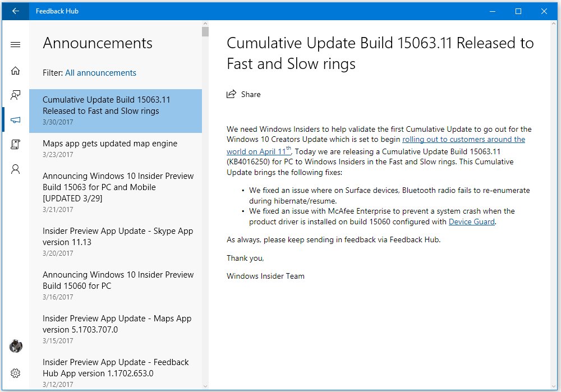Click article pane scroll-down arrow

point(555,386)
